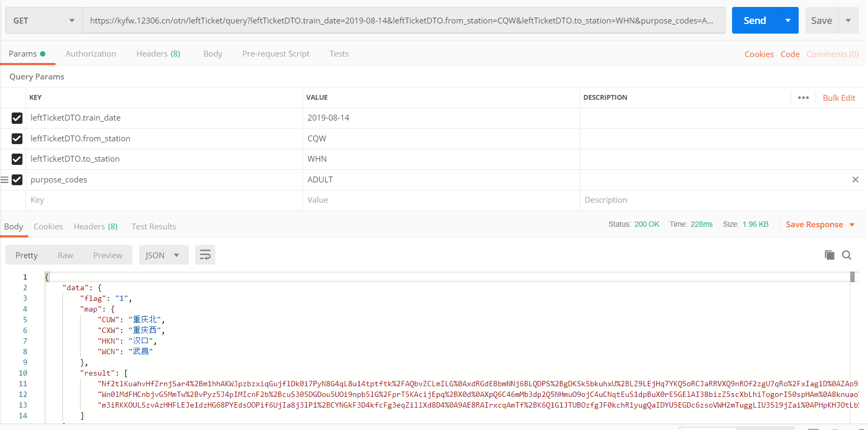The width and height of the screenshot is (868, 430).
Task: Click the 1.96 KB response size
Action: pos(756,225)
